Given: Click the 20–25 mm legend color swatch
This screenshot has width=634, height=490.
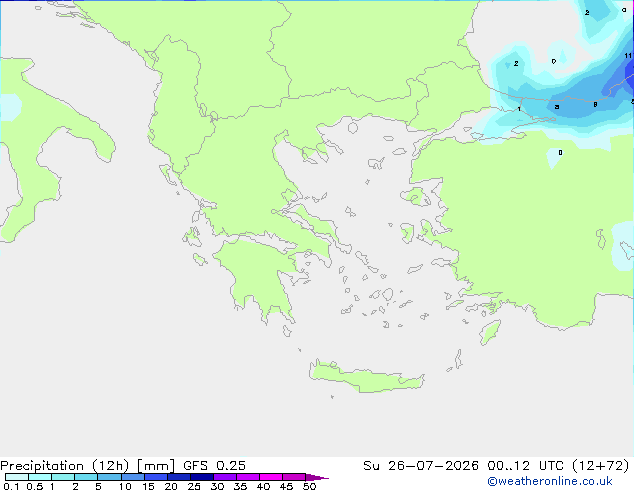Looking at the screenshot, I should click(179, 477).
